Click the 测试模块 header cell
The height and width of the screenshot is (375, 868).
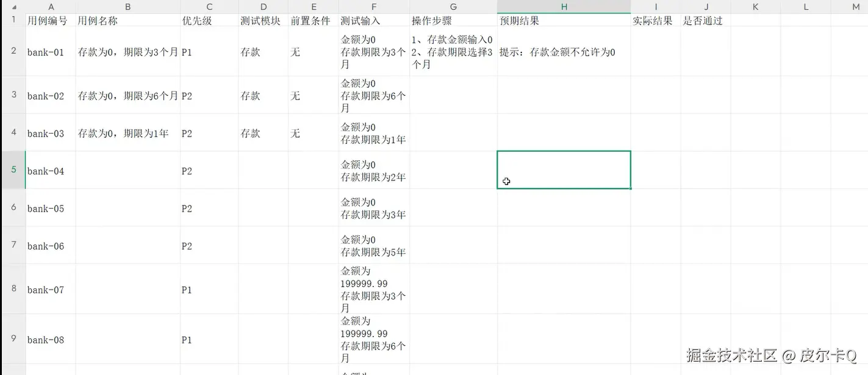(x=264, y=20)
